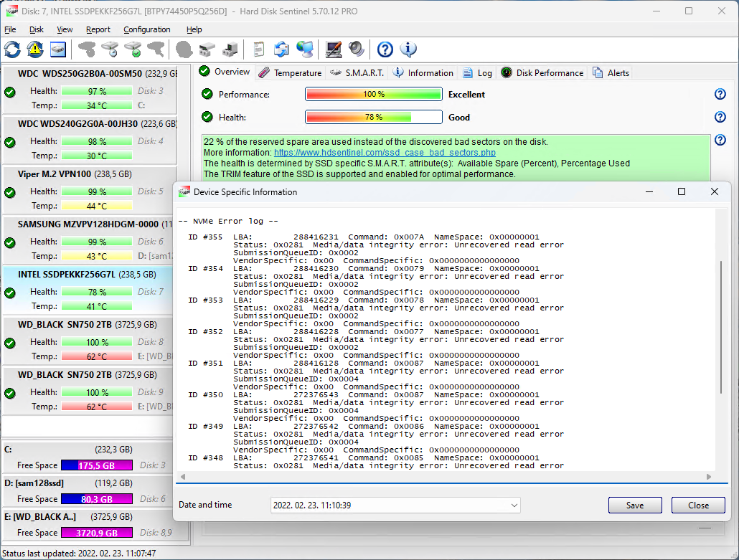Viewport: 739px width, 560px height.
Task: Open the View menu
Action: point(65,29)
